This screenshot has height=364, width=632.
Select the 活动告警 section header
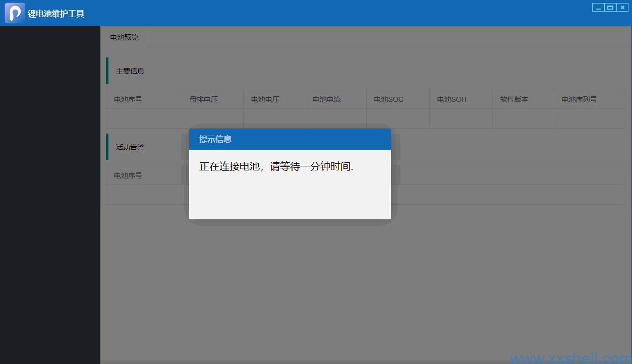pyautogui.click(x=130, y=147)
